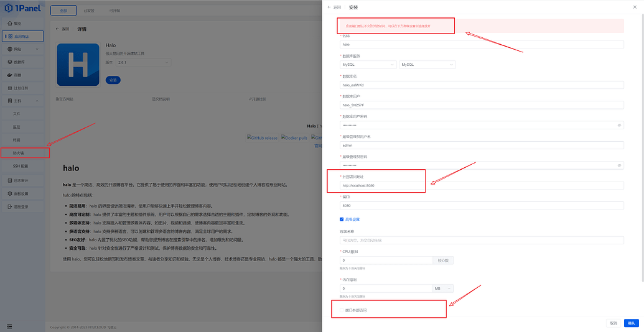Click the 面板设置 gear icon
Viewport: 644px width, 332px height.
pos(11,194)
